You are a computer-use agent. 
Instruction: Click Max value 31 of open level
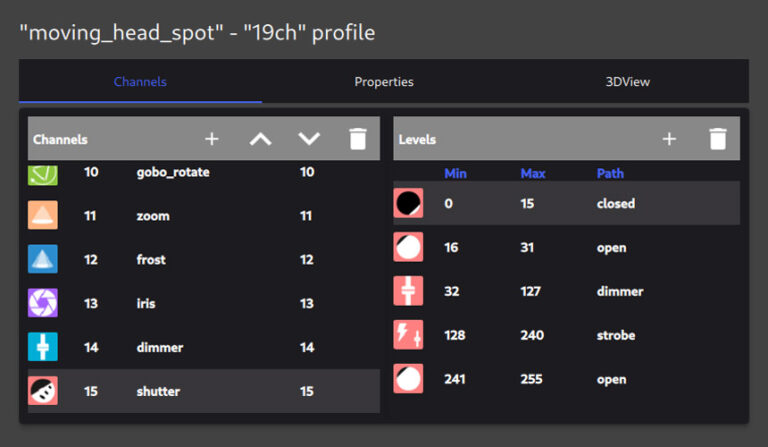click(x=527, y=247)
